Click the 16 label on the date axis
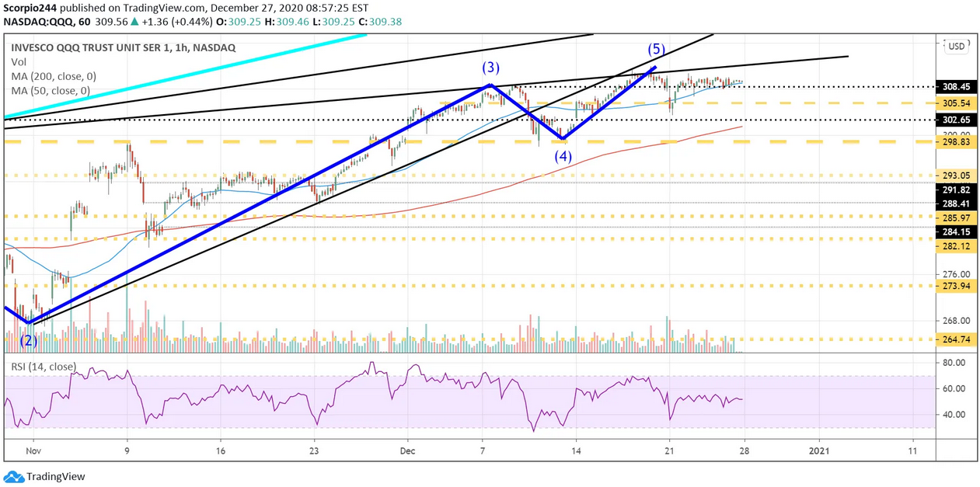This screenshot has width=980, height=487. [220, 450]
